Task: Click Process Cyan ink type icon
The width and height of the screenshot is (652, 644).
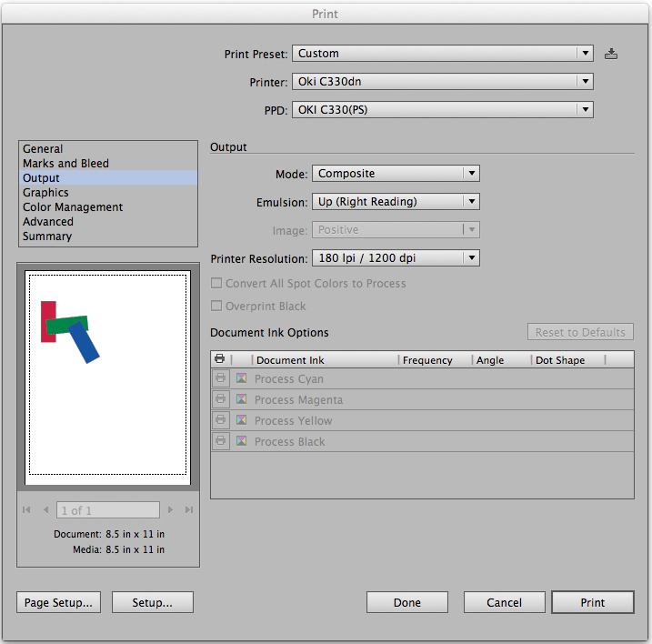Action: (x=242, y=378)
